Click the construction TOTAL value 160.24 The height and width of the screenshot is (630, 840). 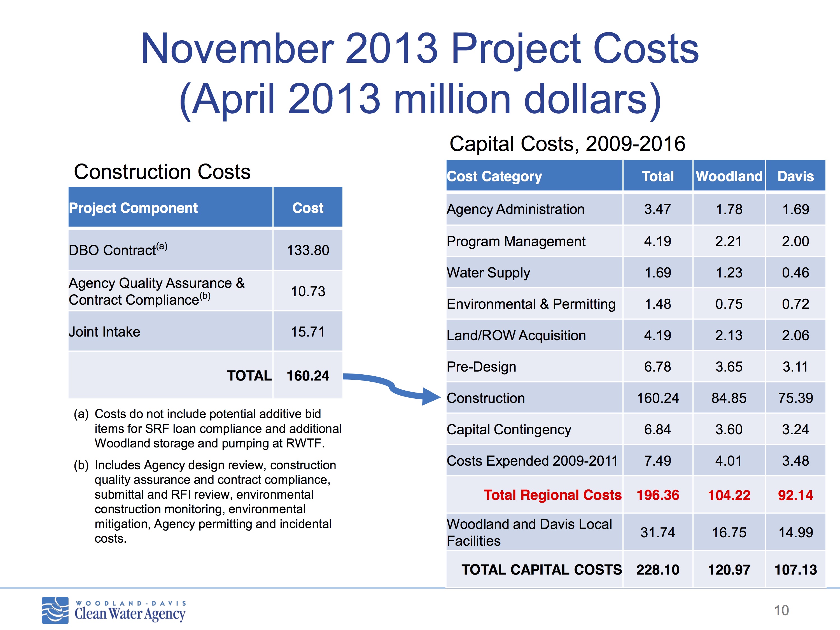pyautogui.click(x=308, y=375)
